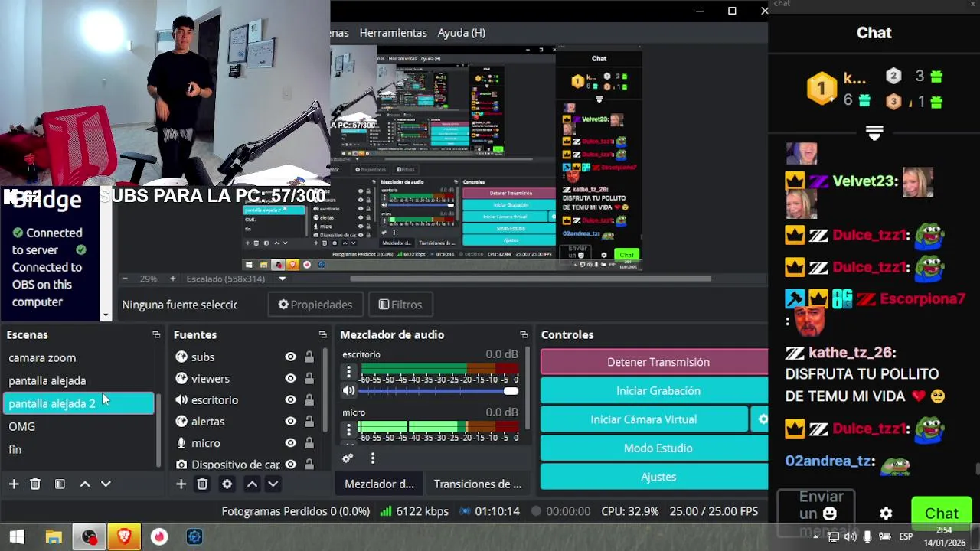Toggle visibility of viewers source
The width and height of the screenshot is (980, 551).
tap(290, 378)
